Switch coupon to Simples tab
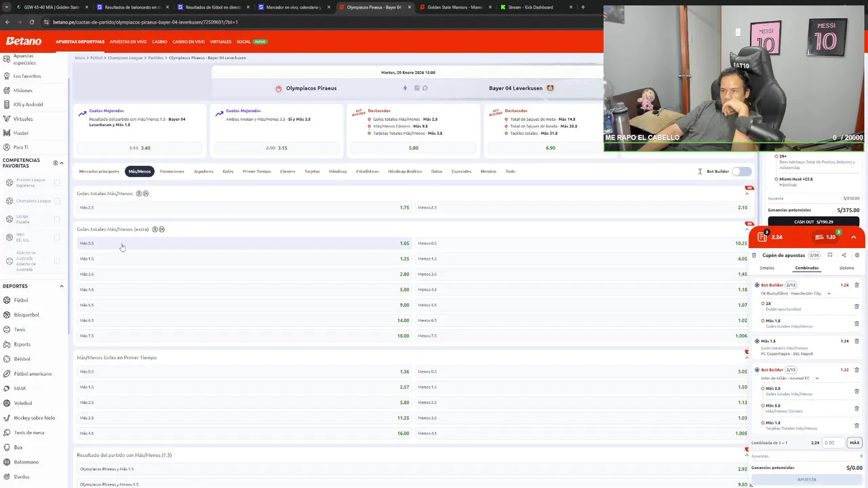The width and height of the screenshot is (868, 488). pos(767,268)
